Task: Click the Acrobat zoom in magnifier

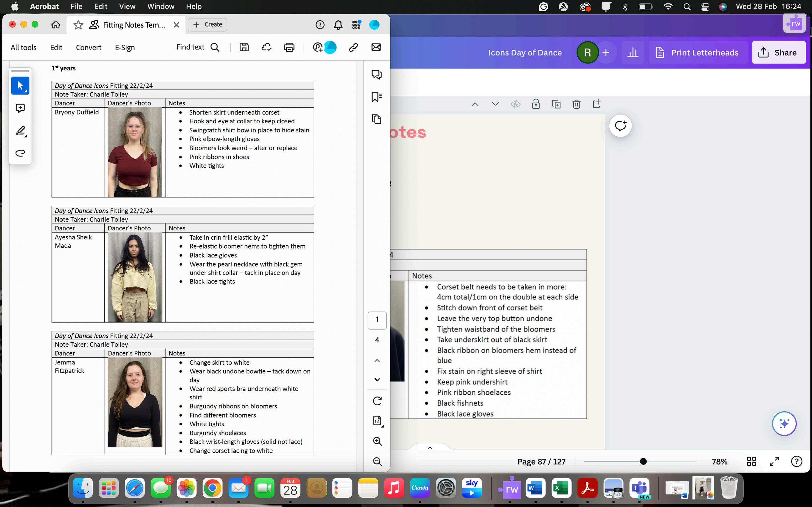Action: point(377,441)
